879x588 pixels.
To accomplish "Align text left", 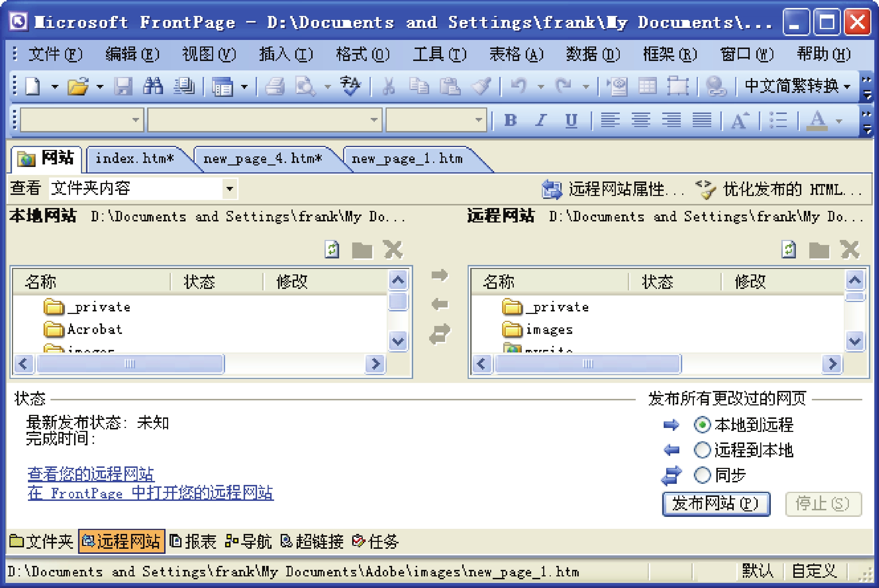I will 610,120.
